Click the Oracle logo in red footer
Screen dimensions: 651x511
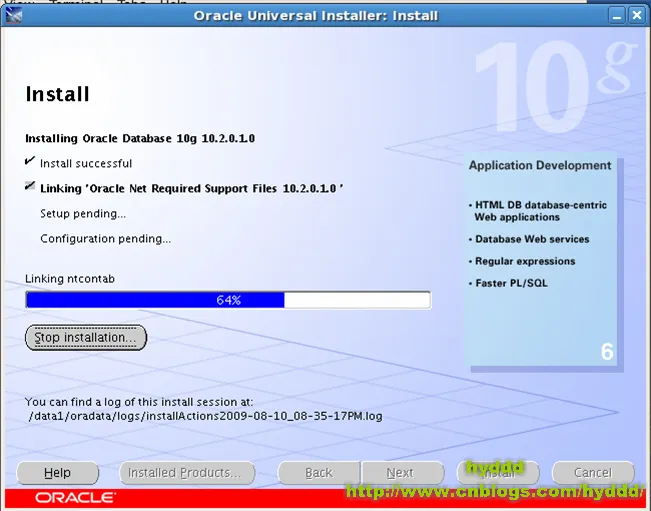coord(75,498)
